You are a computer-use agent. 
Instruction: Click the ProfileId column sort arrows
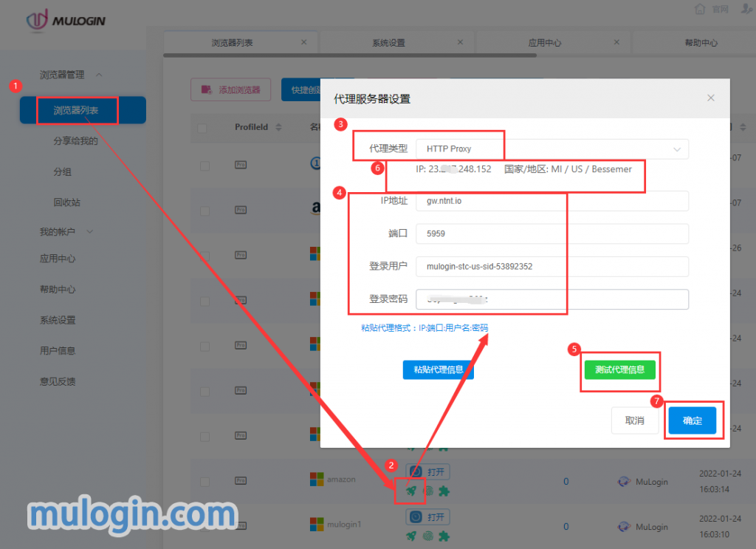coord(278,127)
